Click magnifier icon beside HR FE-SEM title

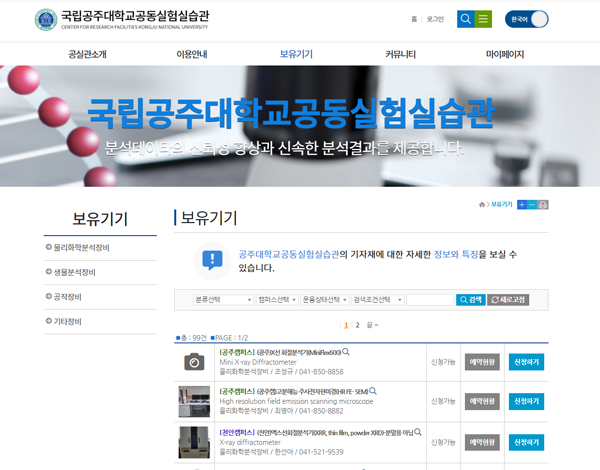point(373,391)
